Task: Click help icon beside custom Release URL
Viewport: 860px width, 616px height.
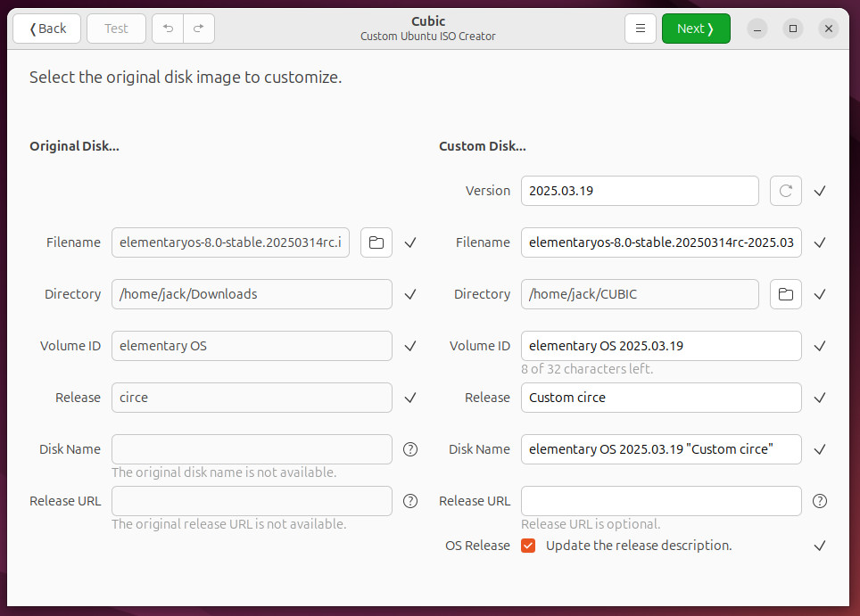Action: [x=820, y=501]
